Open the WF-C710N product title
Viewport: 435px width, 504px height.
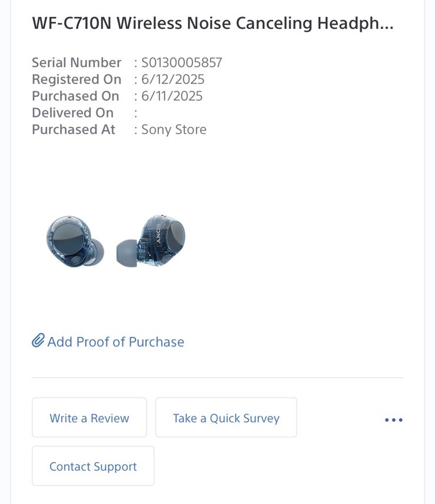[x=212, y=24]
